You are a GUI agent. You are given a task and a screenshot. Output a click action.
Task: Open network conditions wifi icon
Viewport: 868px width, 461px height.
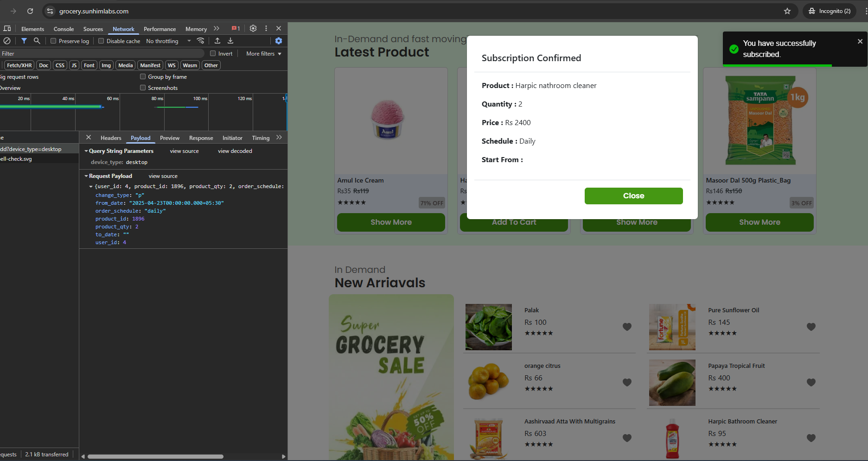(x=201, y=41)
